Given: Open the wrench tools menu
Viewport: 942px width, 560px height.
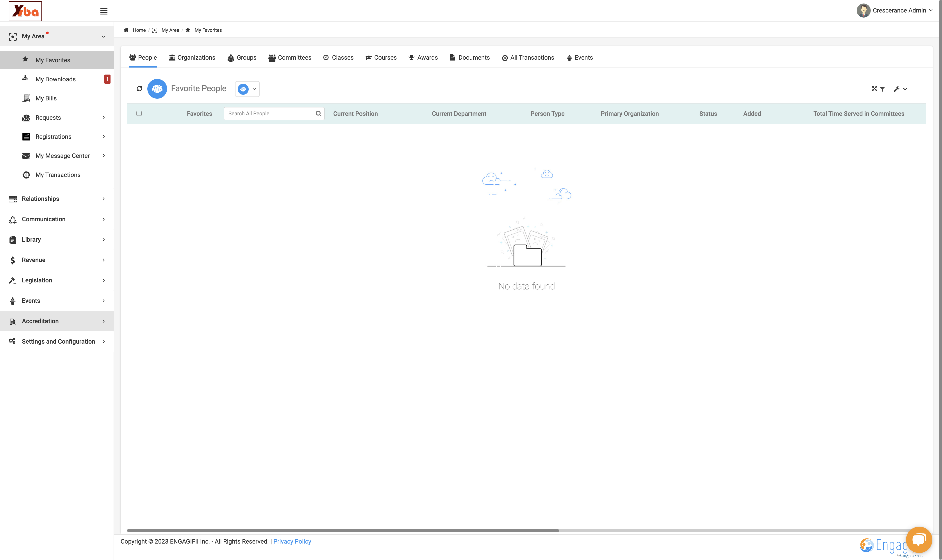Looking at the screenshot, I should coord(901,89).
